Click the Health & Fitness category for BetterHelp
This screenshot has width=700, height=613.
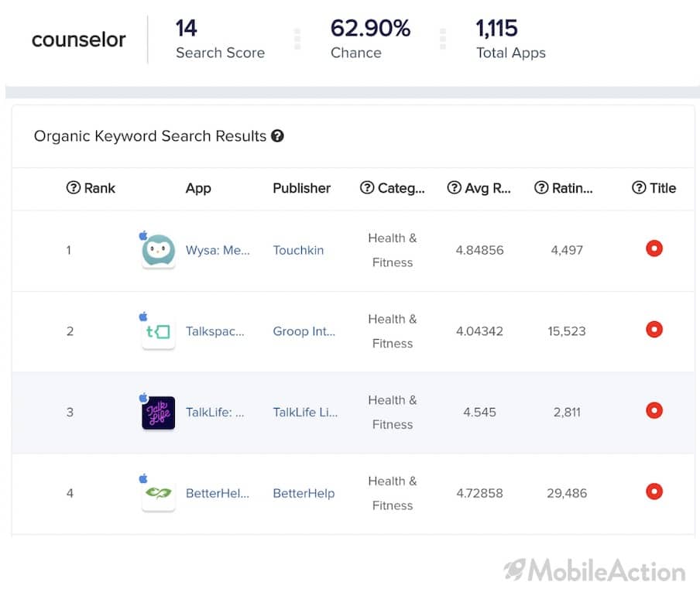[393, 494]
